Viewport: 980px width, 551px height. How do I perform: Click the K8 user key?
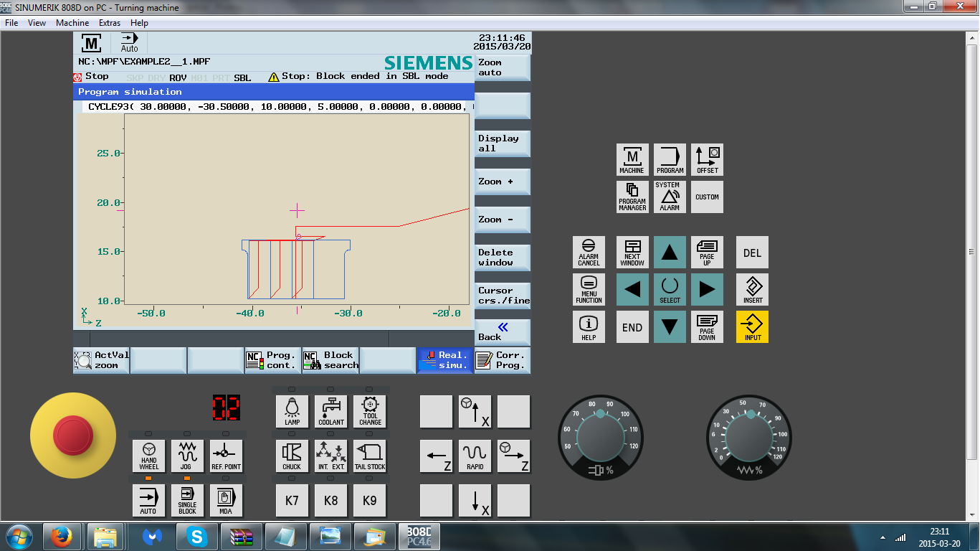click(330, 501)
